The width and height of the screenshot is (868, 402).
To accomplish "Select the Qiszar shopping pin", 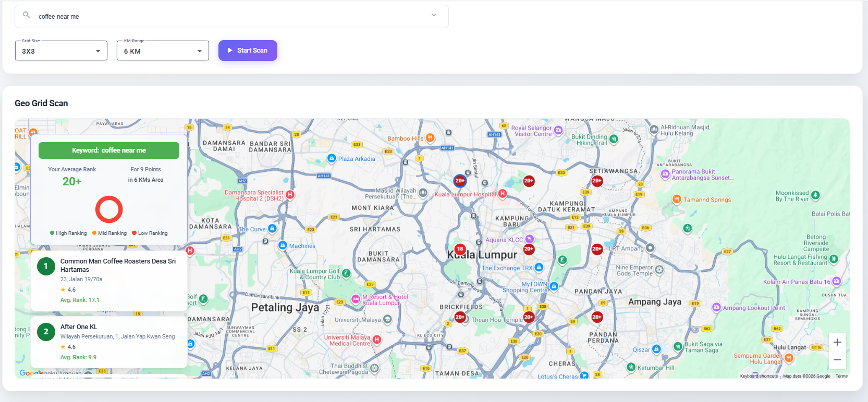I will click(x=657, y=349).
